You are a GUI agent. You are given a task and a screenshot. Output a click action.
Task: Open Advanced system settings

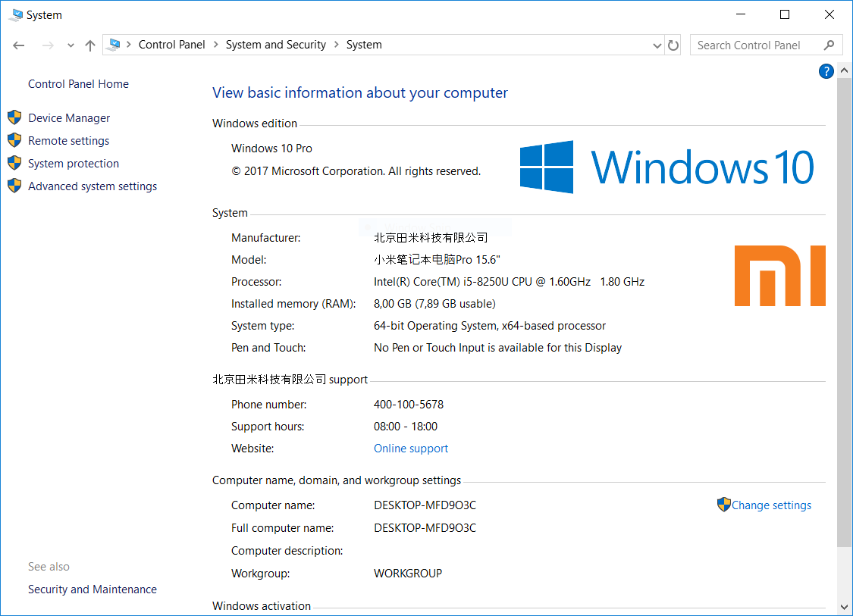[93, 186]
